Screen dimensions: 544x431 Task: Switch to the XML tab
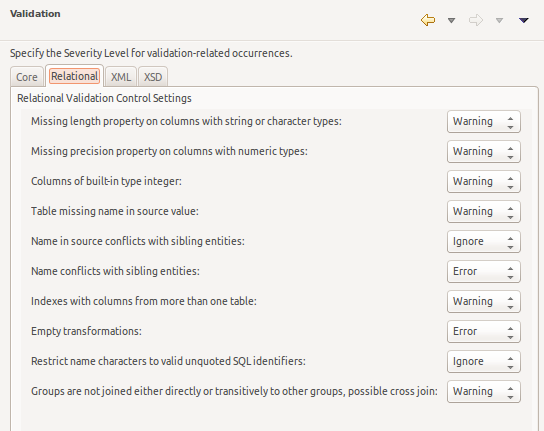(121, 77)
